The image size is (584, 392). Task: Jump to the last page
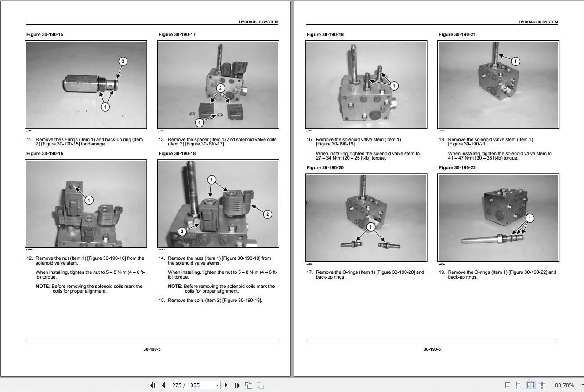[237, 385]
